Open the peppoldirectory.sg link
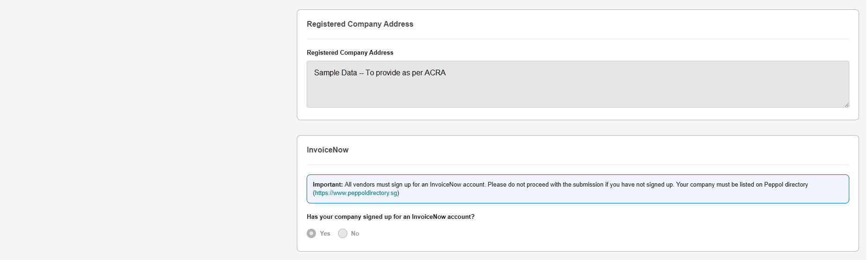868x260 pixels. [x=356, y=193]
